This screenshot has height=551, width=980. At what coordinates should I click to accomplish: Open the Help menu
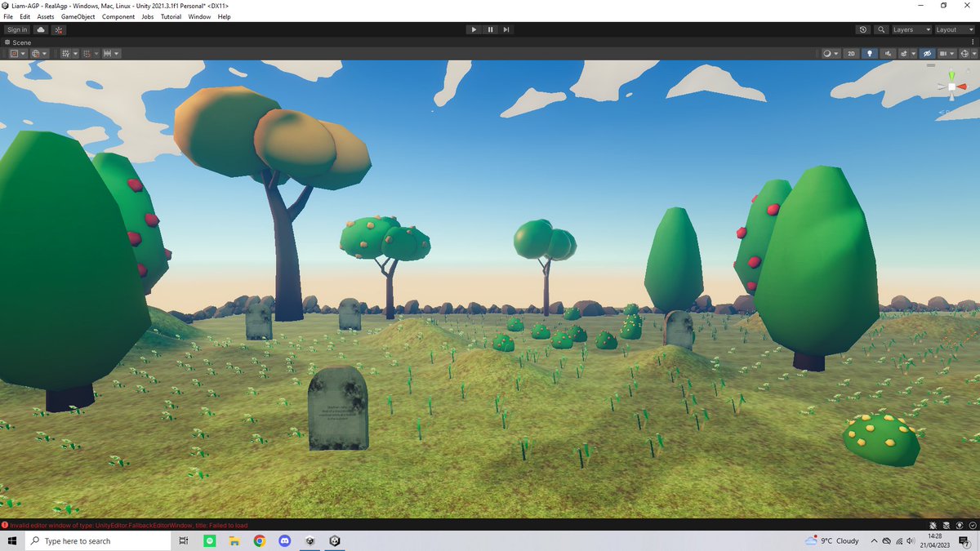224,16
